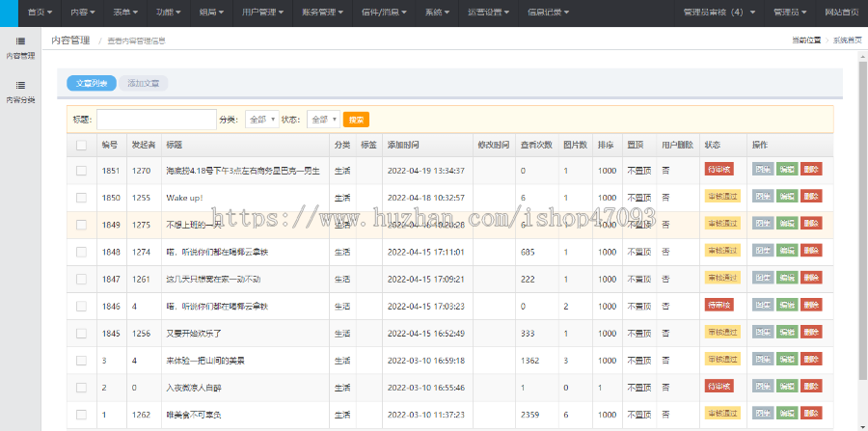The width and height of the screenshot is (868, 431).
Task: Open 内容分类 in the left sidebar
Action: point(20,92)
